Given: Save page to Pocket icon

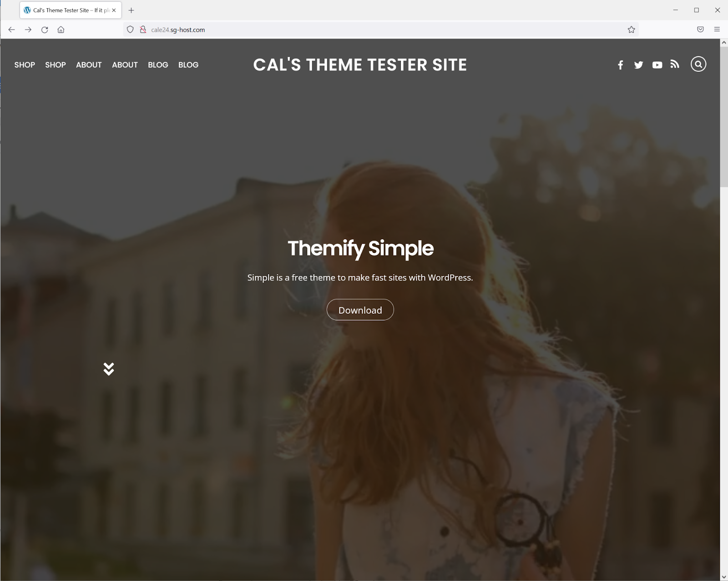Looking at the screenshot, I should (x=700, y=30).
